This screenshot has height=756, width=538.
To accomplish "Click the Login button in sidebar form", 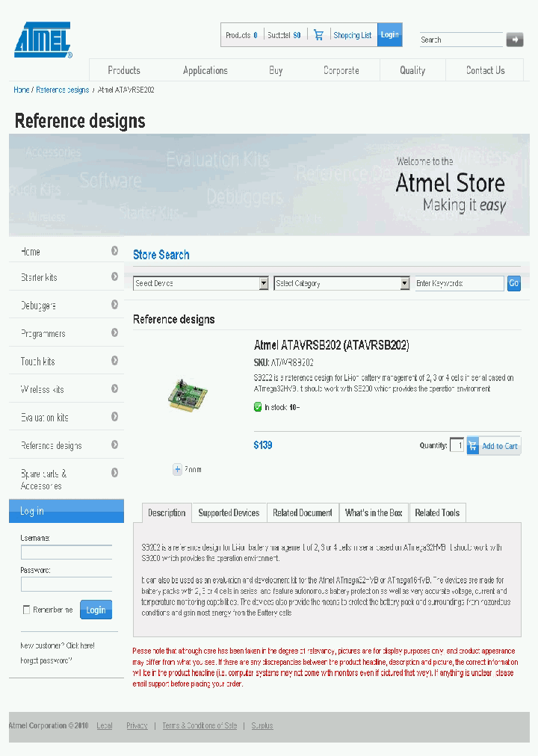I will click(x=96, y=610).
